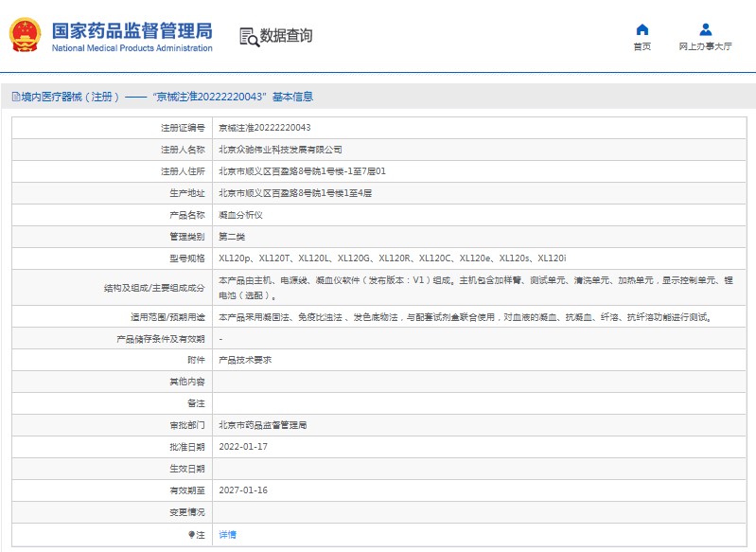Select product name 凝血分析仪

[240, 215]
